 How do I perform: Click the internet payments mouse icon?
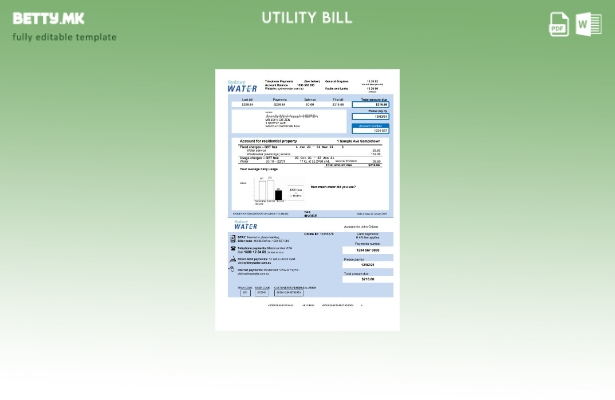(x=233, y=269)
